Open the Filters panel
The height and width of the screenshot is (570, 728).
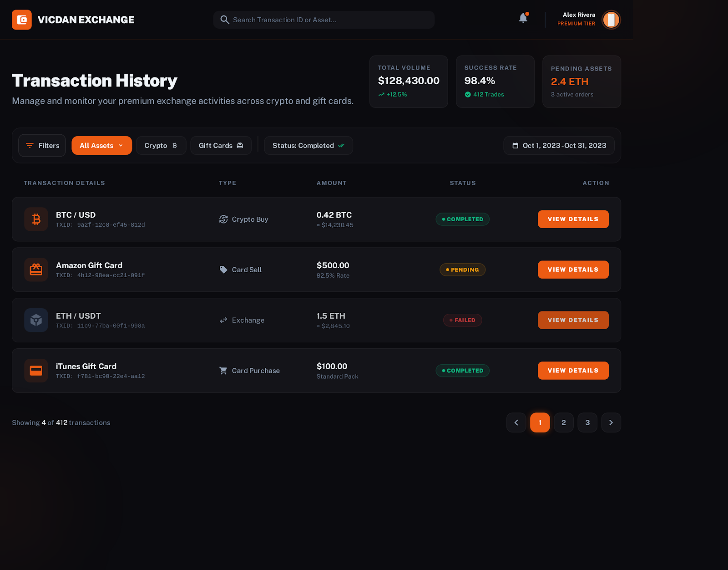click(x=42, y=146)
